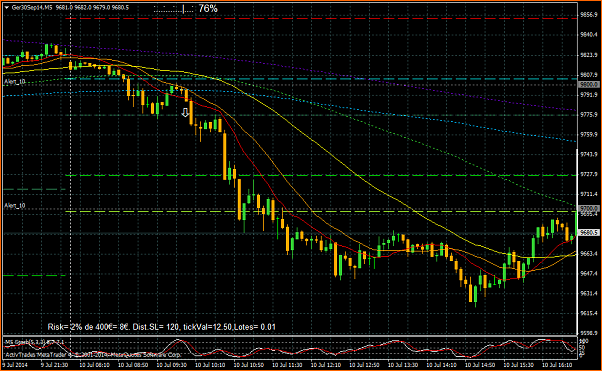Screen dimensions: 602x371
Task: Click the 9856.9 price scale label
Action: coord(589,15)
